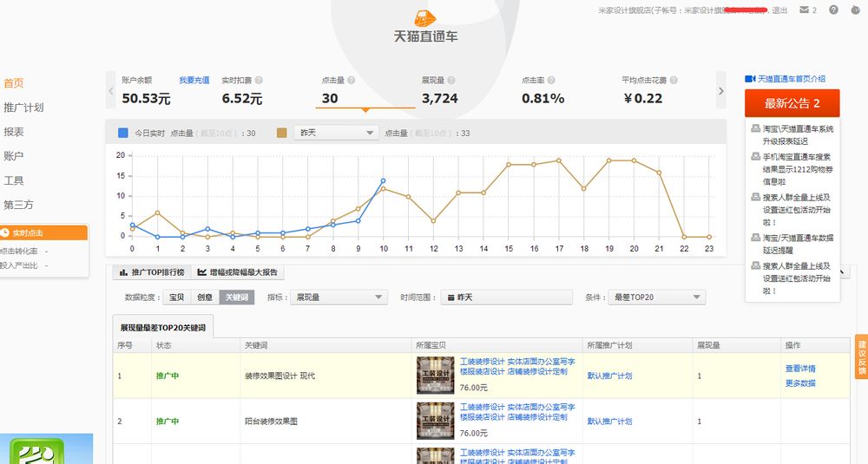Select the 点击率 0.81% metric card
Viewport: 868px width, 464px height.
pos(565,91)
